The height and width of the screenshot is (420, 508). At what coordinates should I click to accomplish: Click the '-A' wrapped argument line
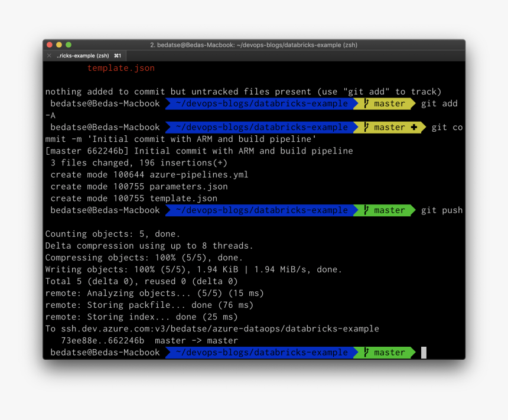click(51, 115)
